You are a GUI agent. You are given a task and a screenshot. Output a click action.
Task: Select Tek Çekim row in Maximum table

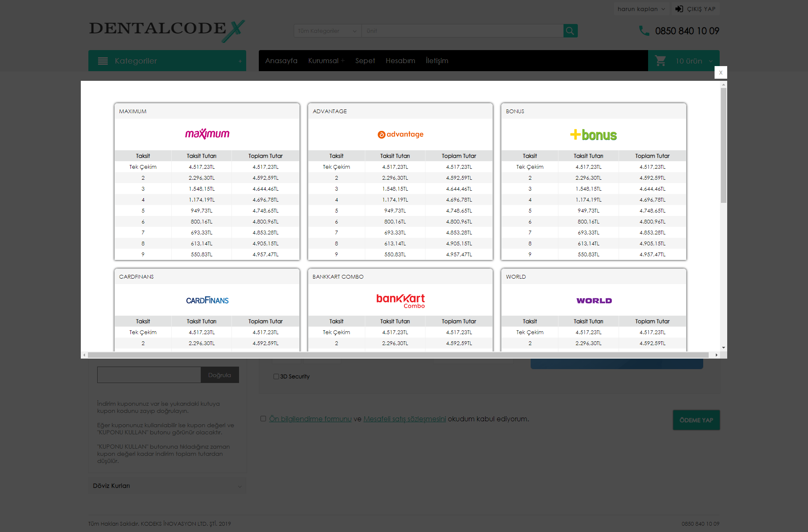tap(207, 167)
